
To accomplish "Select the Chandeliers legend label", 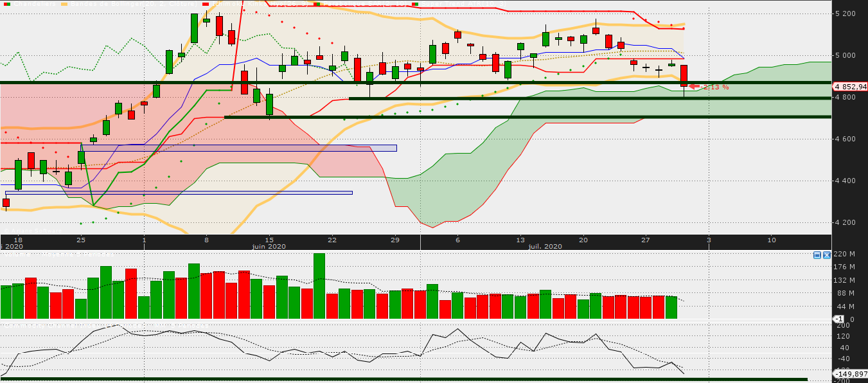I will click(35, 4).
